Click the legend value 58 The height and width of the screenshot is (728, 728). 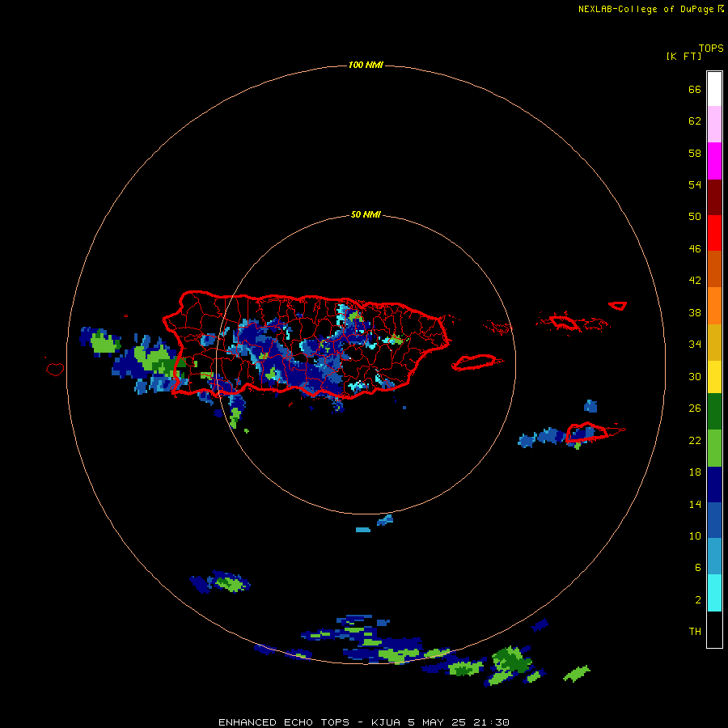[695, 153]
